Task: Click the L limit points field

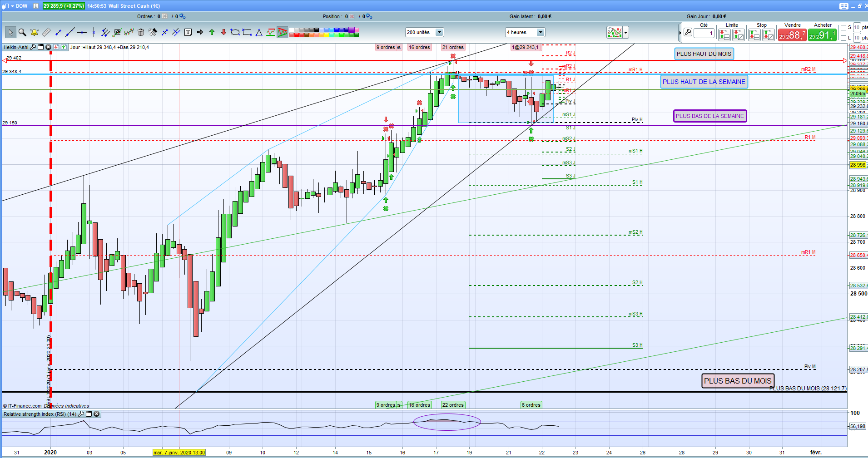Action: tap(857, 38)
